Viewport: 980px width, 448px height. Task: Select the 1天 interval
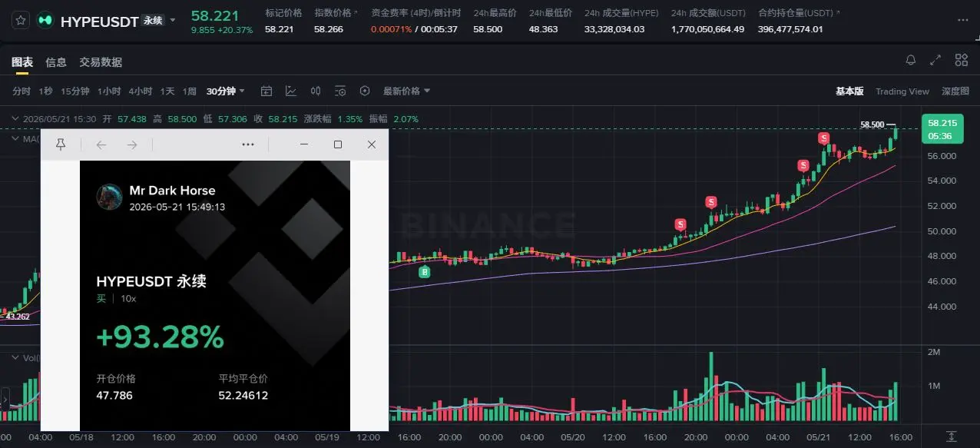pyautogui.click(x=167, y=91)
